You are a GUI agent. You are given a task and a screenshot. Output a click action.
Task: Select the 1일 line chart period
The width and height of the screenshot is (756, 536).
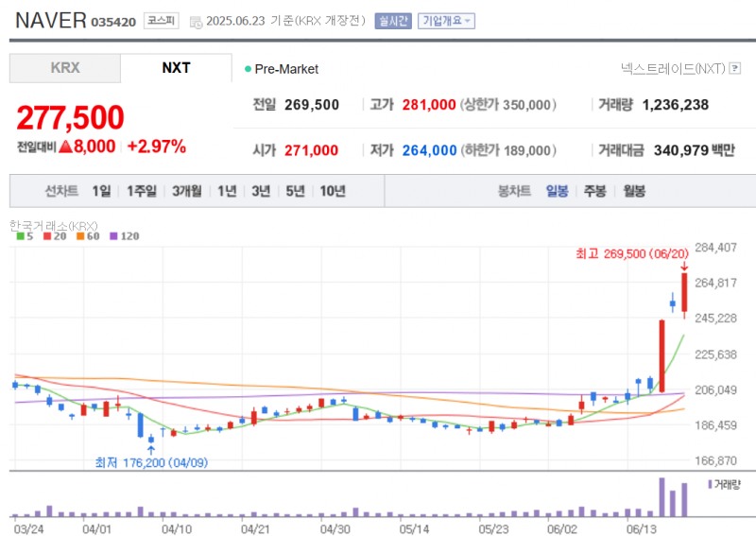(101, 191)
